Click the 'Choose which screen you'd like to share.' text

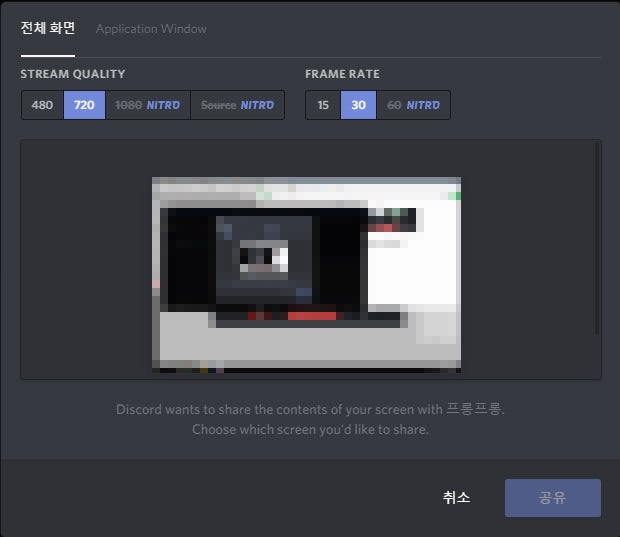(x=310, y=429)
